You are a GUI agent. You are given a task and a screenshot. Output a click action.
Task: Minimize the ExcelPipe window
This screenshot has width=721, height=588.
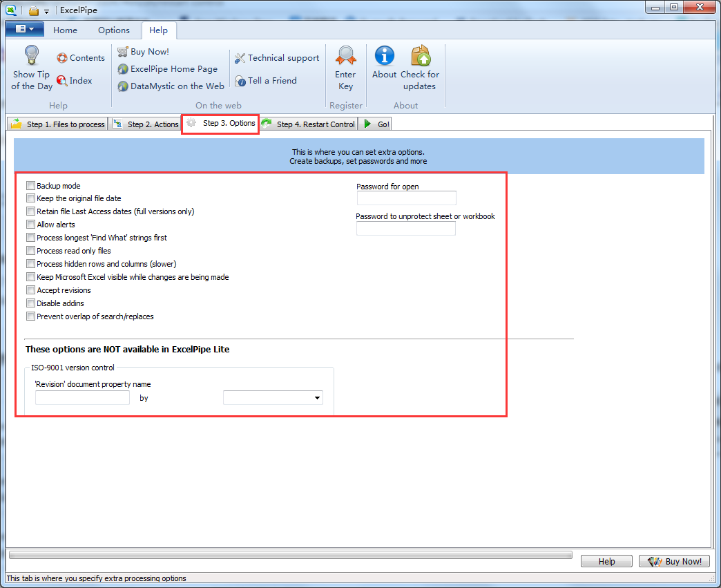(x=655, y=8)
